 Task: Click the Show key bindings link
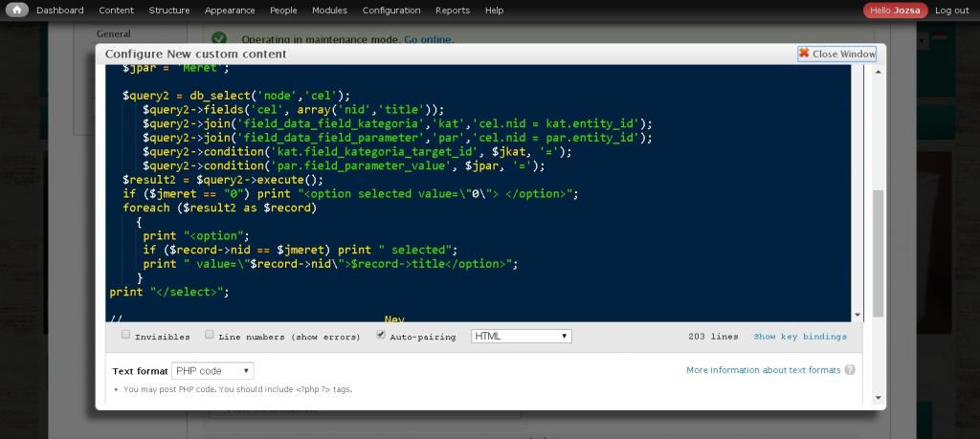point(800,337)
